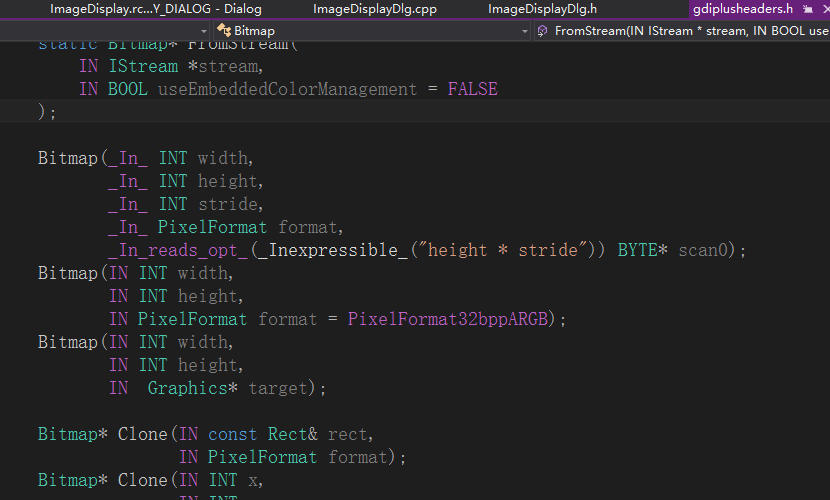830x500 pixels.
Task: Open the ImageDisplayDlg.cpp tab
Action: [375, 9]
